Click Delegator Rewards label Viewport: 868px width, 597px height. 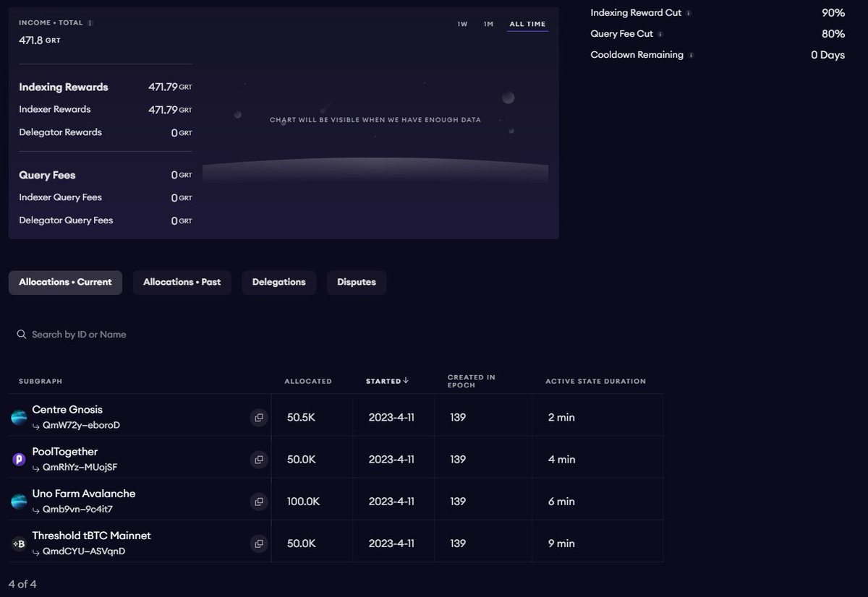[x=61, y=132]
